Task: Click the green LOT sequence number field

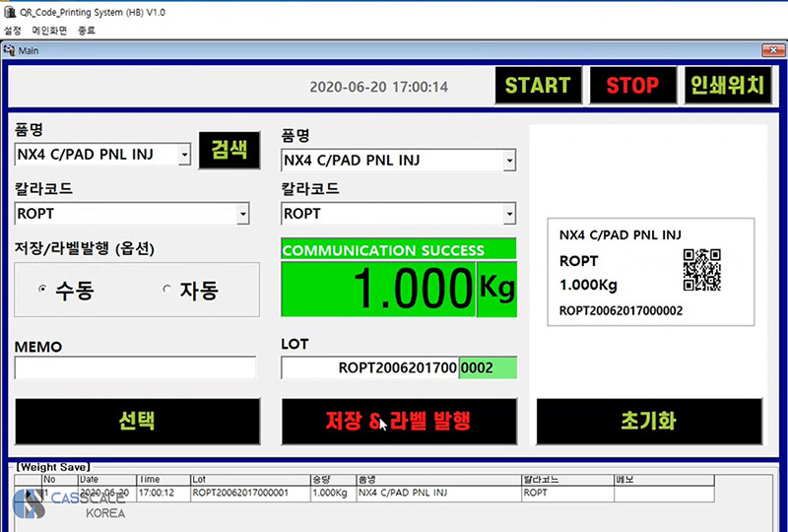Action: pyautogui.click(x=487, y=367)
